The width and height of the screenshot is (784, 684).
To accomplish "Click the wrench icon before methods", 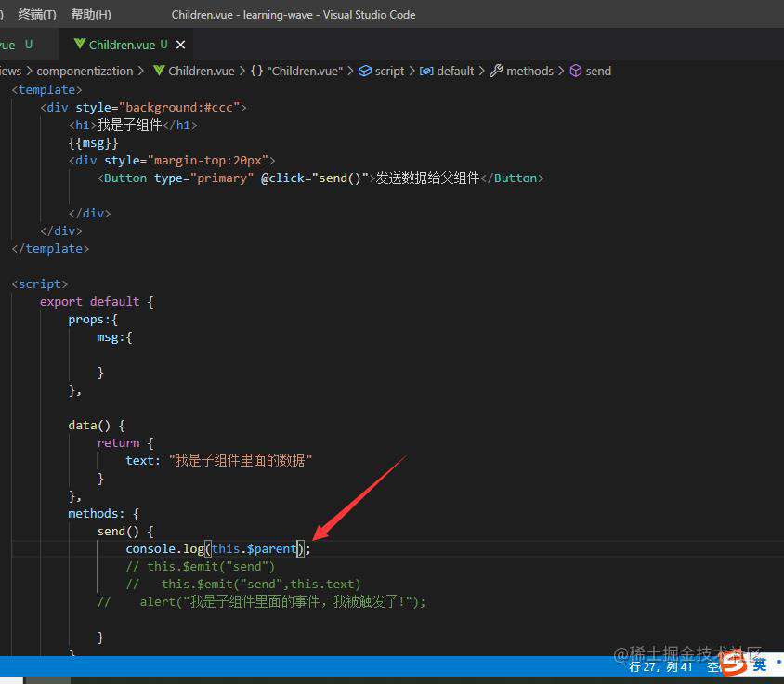I will 496,71.
